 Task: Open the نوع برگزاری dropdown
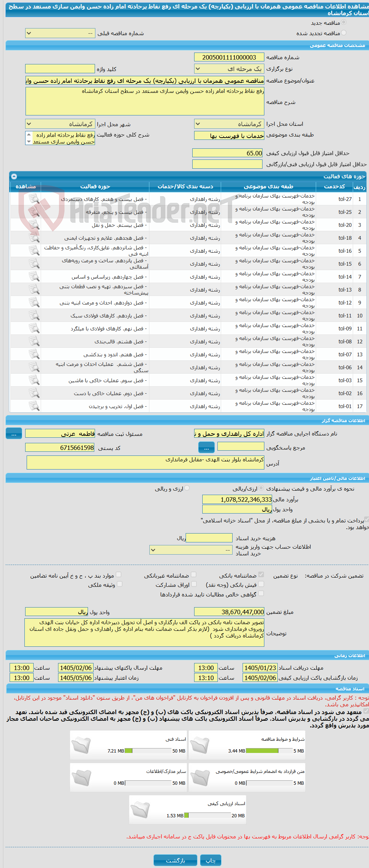click(x=229, y=69)
